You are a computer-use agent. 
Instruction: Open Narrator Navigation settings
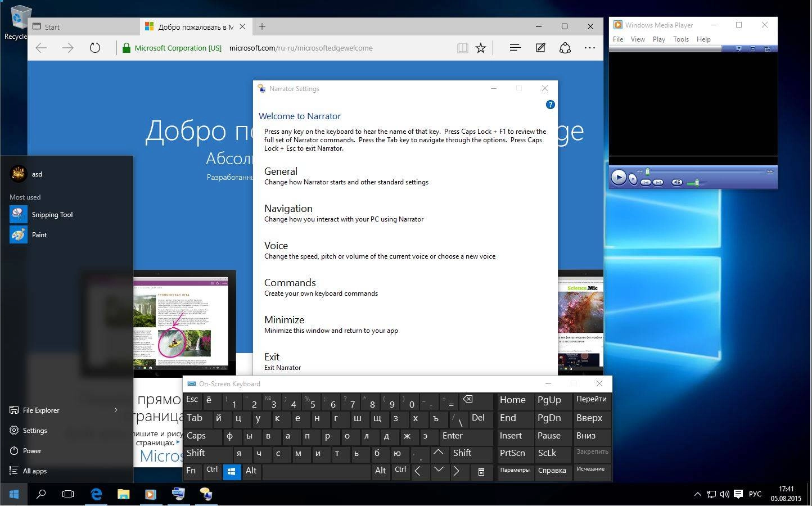(x=344, y=213)
